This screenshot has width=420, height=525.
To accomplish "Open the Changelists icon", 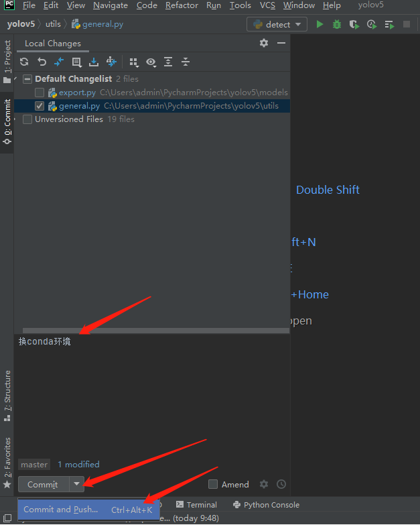I will (x=76, y=62).
